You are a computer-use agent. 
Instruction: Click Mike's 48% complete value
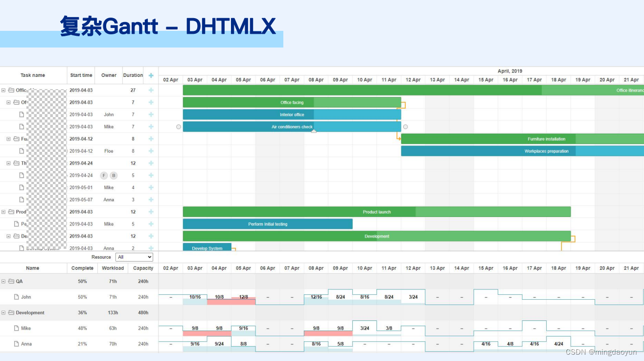pos(82,328)
